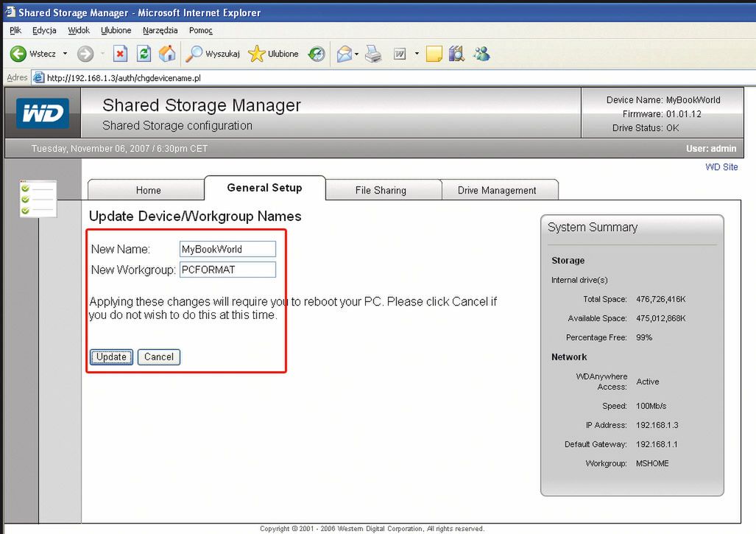
Task: Click the WD logo
Action: tap(43, 113)
